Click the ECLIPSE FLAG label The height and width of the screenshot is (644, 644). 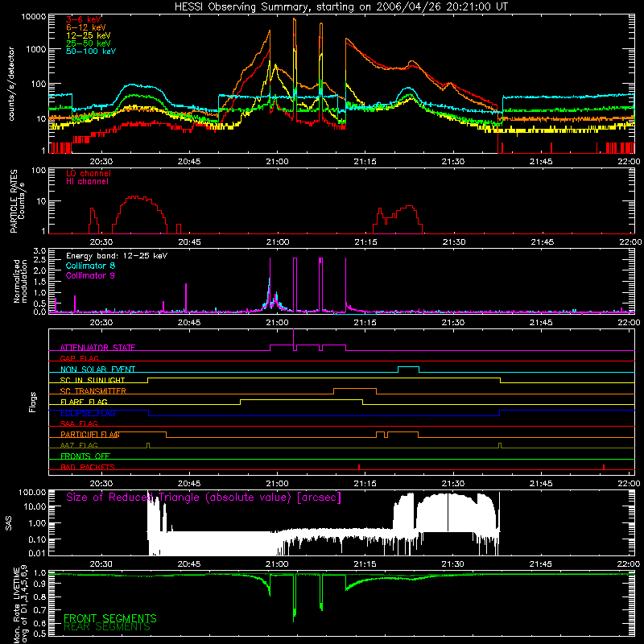click(x=88, y=413)
